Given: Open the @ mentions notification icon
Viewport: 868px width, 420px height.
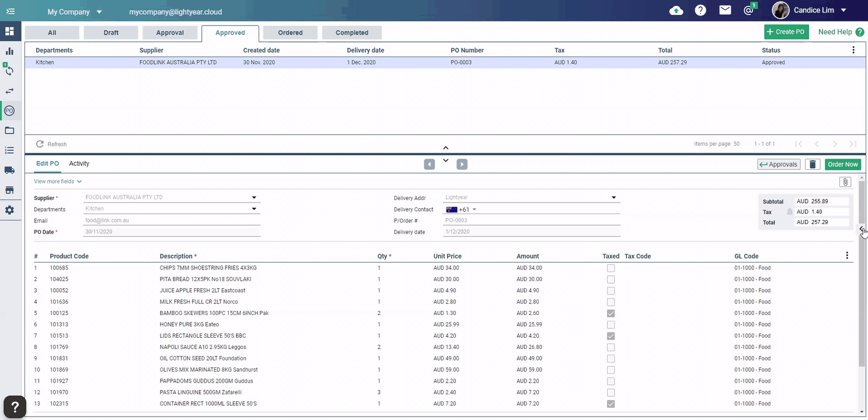Looking at the screenshot, I should coord(748,10).
